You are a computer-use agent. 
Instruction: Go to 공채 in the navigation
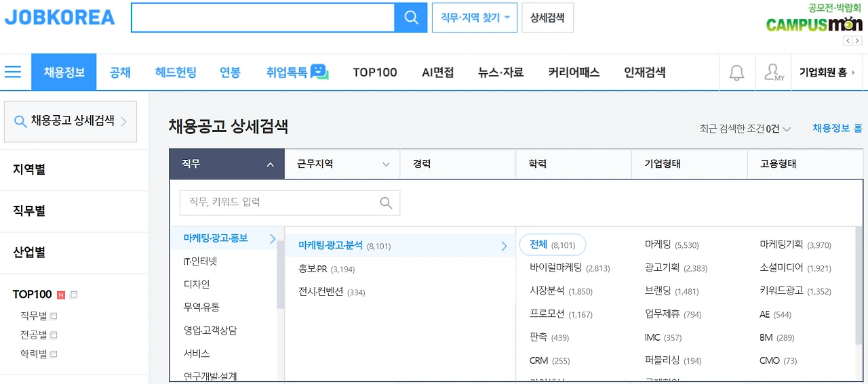(120, 72)
